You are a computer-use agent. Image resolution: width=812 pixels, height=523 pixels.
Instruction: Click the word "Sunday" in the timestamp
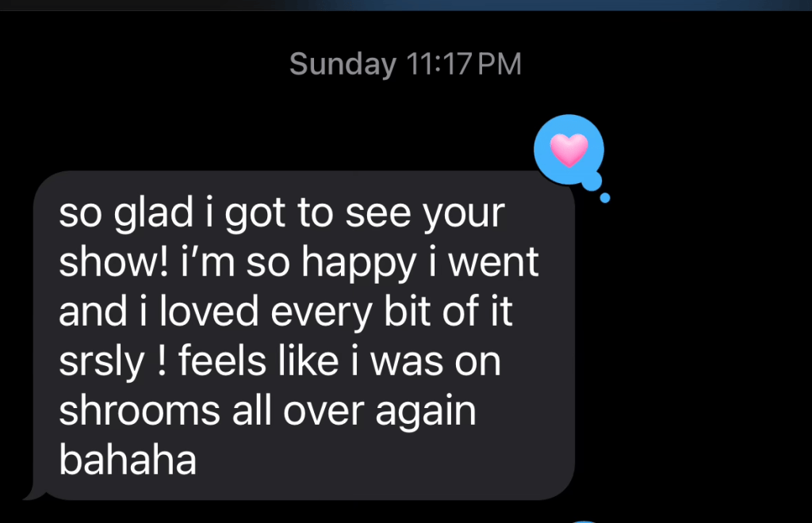(x=342, y=64)
